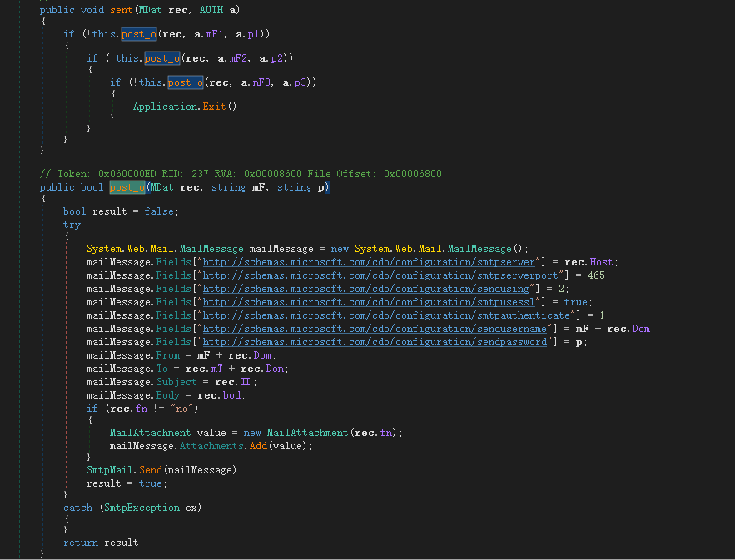The height and width of the screenshot is (560, 735).
Task: Click the 'try' keyword
Action: point(72,225)
